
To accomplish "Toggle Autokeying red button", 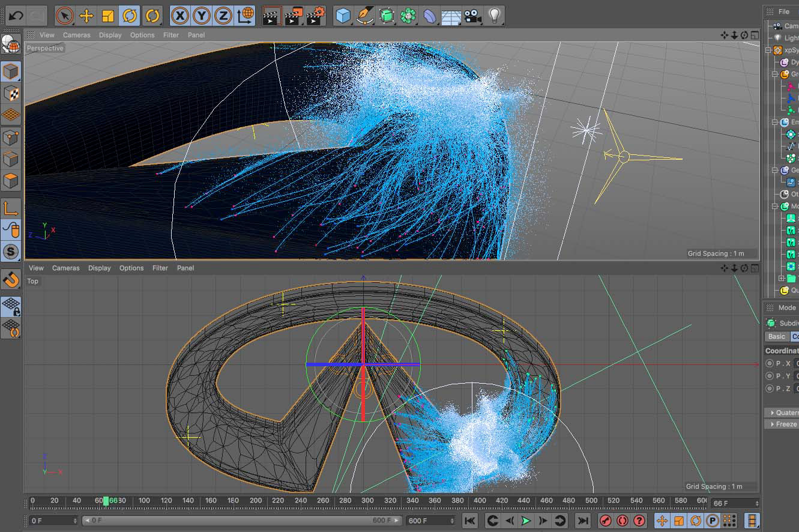I will [x=623, y=521].
